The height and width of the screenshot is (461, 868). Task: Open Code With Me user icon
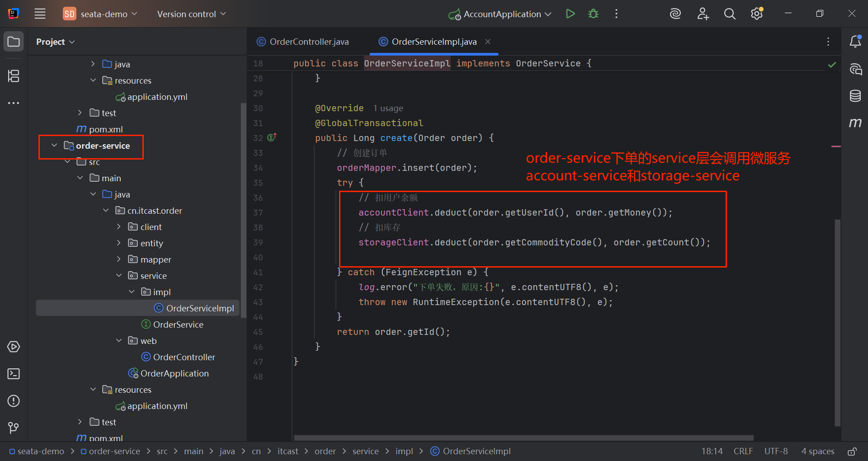[x=703, y=14]
